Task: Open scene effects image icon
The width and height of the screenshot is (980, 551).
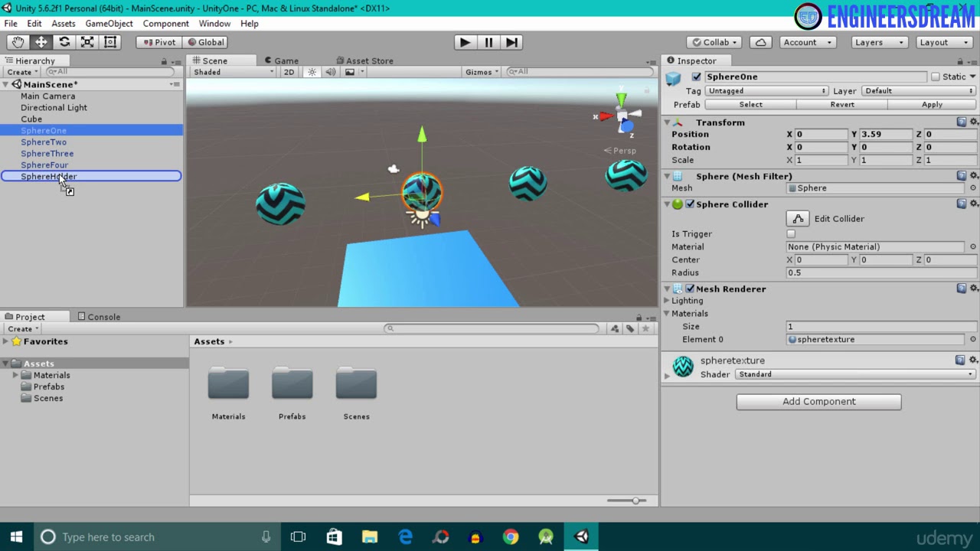Action: [x=350, y=72]
